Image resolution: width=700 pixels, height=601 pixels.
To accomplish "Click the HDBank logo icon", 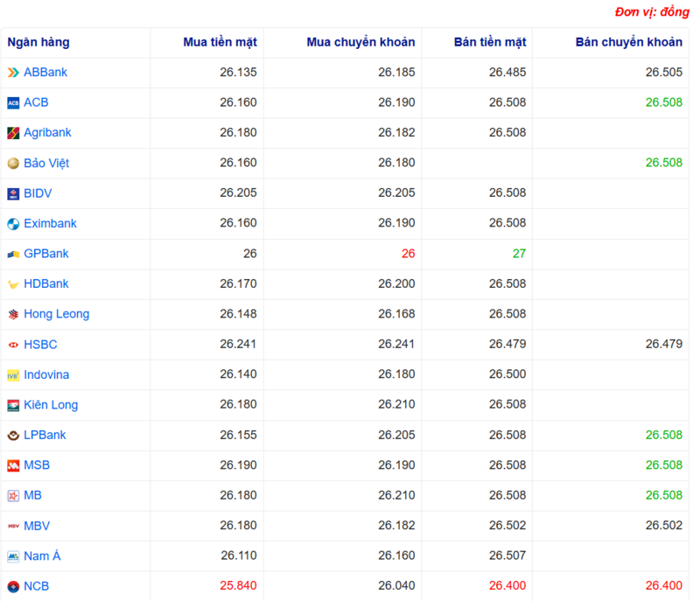I will 13,284.
